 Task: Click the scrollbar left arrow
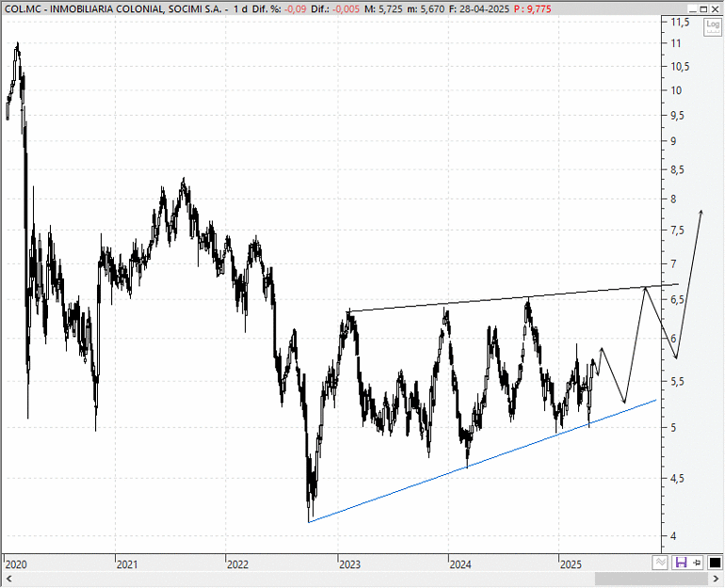coord(9,579)
